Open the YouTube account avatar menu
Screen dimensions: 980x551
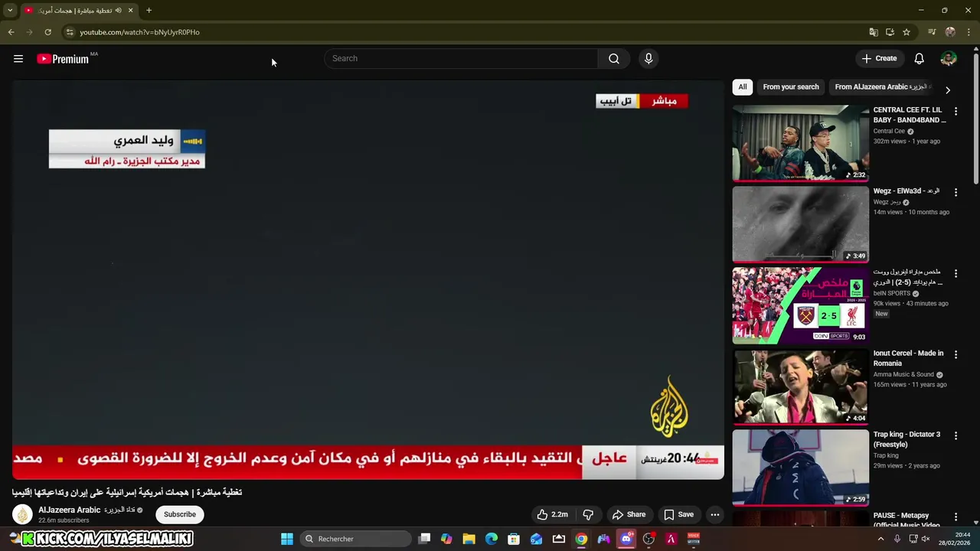point(949,59)
